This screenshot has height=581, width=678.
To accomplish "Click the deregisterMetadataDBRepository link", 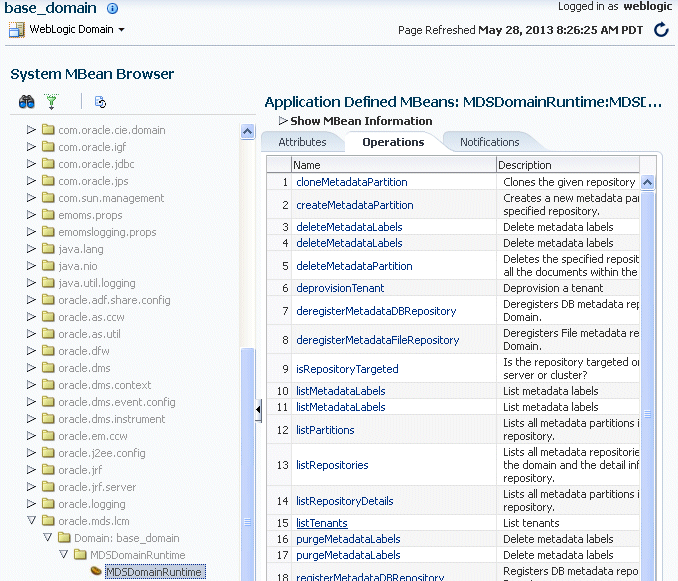I will (x=376, y=311).
